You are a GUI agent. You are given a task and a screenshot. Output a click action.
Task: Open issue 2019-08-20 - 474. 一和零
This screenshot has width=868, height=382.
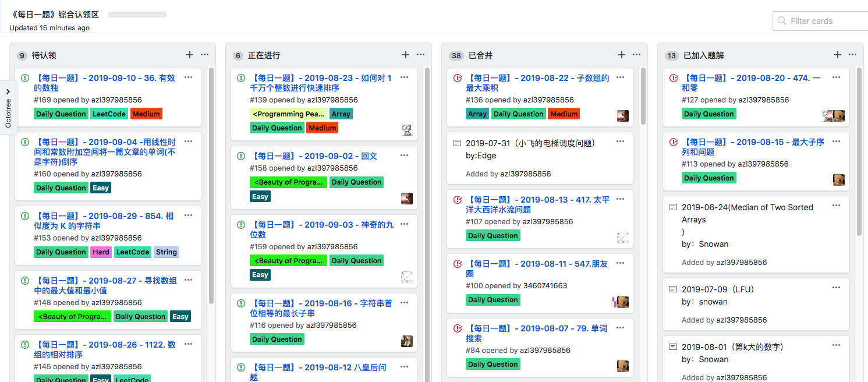[751, 83]
